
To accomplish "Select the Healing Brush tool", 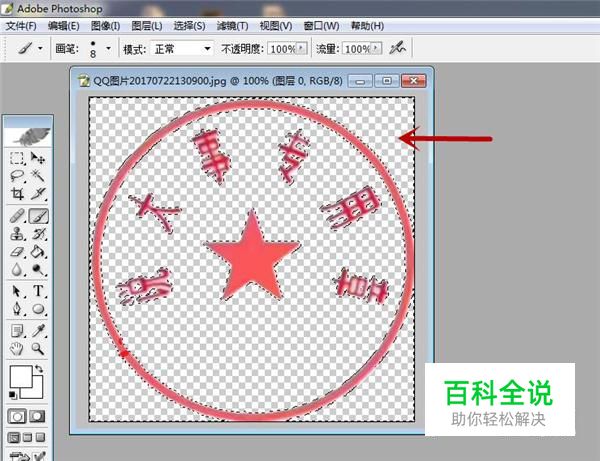I will point(17,216).
